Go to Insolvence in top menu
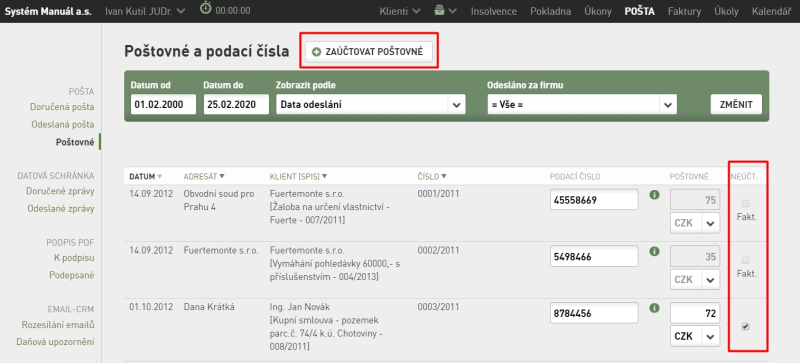Screen dimensions: 800x363 click(493, 11)
